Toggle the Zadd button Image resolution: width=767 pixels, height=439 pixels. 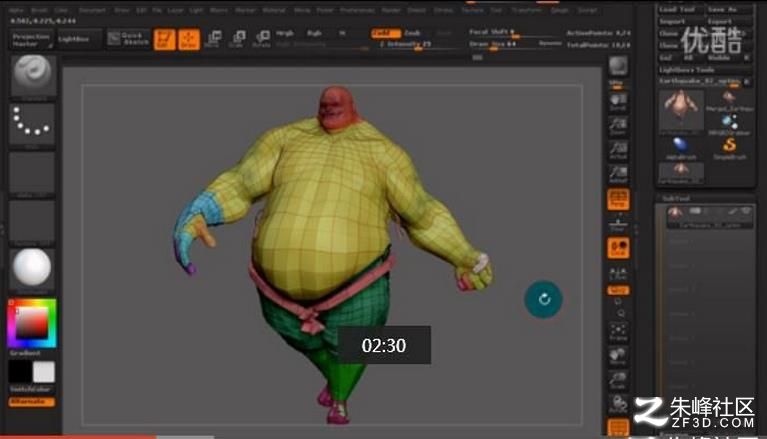385,33
